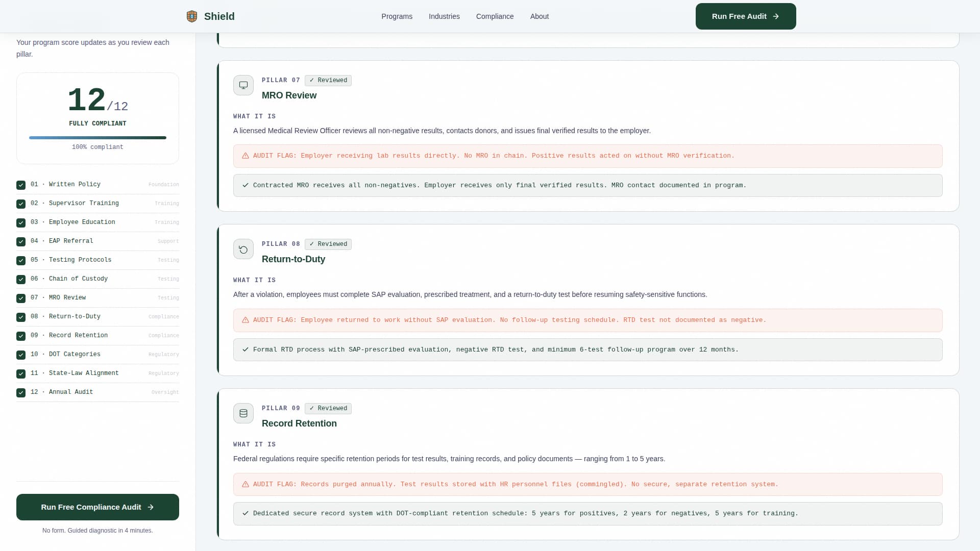The image size is (980, 551).
Task: Toggle Reviewed badge on Pillar 08
Action: [x=328, y=244]
